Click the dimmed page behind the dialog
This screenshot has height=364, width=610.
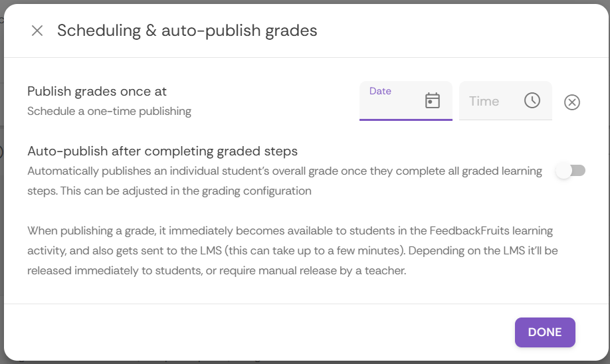pyautogui.click(x=1, y=199)
